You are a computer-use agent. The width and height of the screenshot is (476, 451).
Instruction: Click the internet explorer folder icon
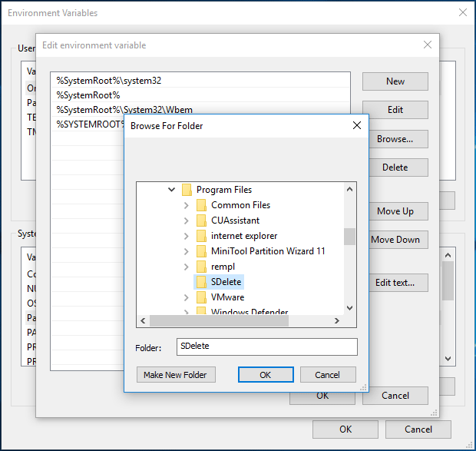click(201, 236)
